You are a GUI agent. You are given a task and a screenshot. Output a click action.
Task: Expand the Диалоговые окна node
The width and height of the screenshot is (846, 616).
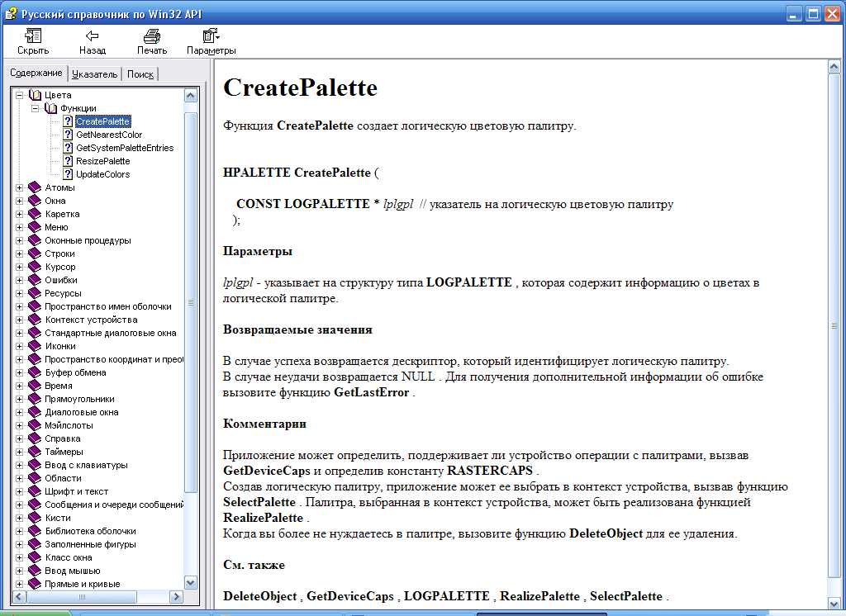click(x=20, y=412)
